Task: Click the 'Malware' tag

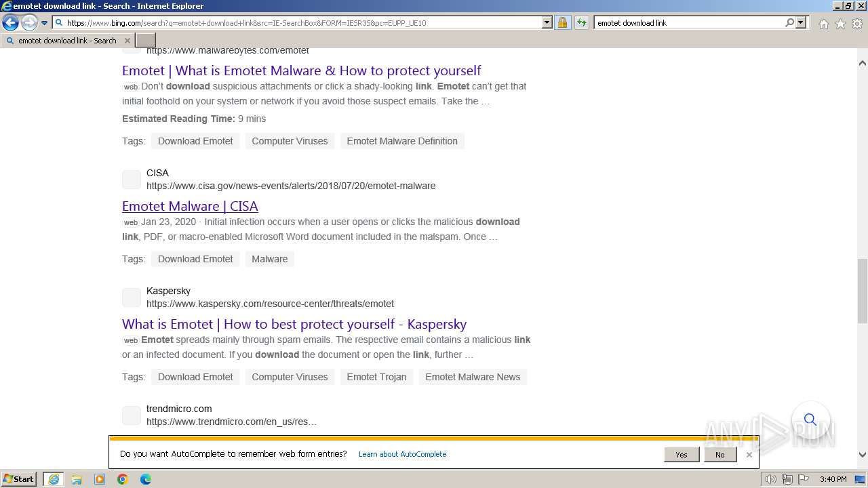Action: (x=270, y=259)
